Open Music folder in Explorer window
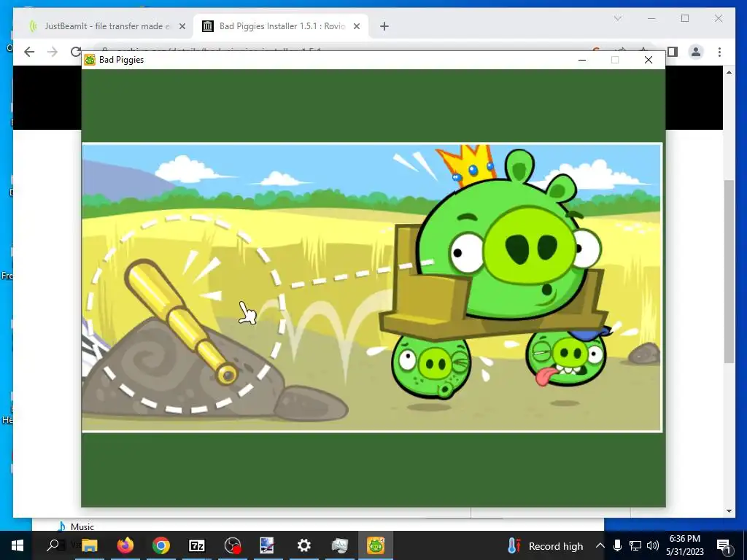Viewport: 747px width, 560px height. 76,526
